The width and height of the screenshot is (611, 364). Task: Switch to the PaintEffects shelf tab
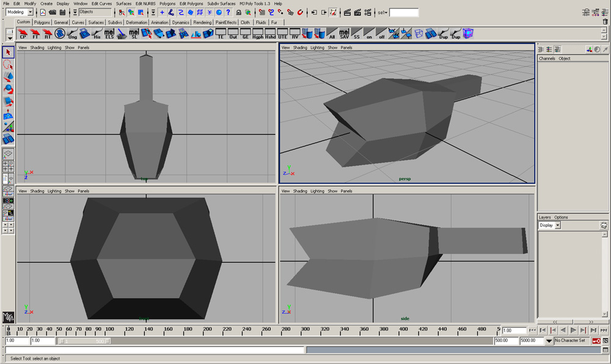pyautogui.click(x=226, y=23)
